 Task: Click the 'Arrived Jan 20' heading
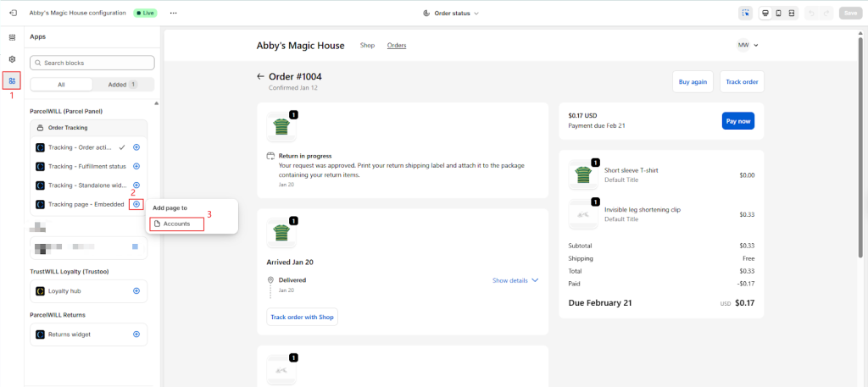pyautogui.click(x=290, y=262)
